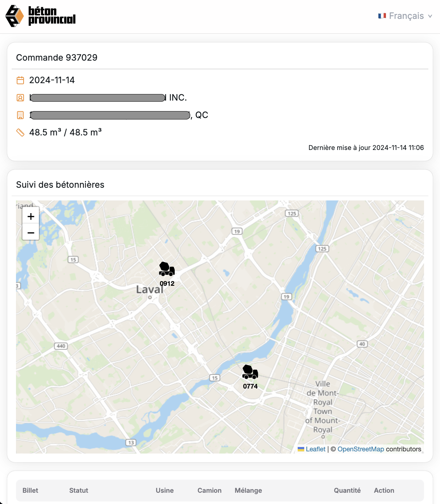Click the French flag icon
This screenshot has height=504, width=440.
[382, 16]
